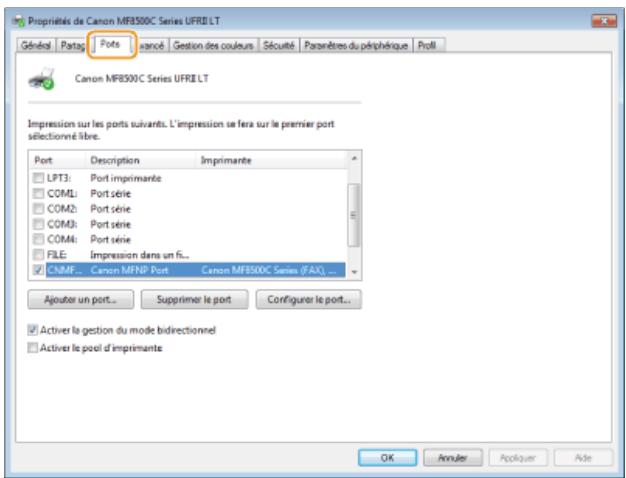Select the Ports tab
The image size is (626, 478).
[x=111, y=44]
